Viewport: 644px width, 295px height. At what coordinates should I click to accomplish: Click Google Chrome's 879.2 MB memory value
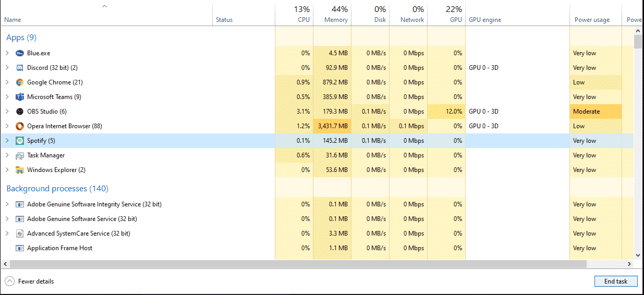(x=335, y=82)
